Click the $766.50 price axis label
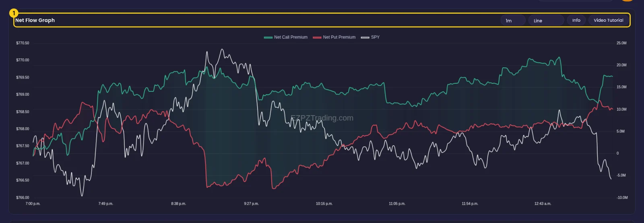 23,180
